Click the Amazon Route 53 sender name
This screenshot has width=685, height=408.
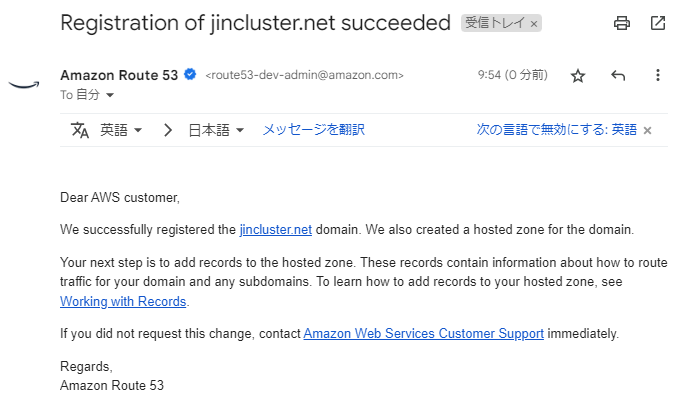point(118,75)
